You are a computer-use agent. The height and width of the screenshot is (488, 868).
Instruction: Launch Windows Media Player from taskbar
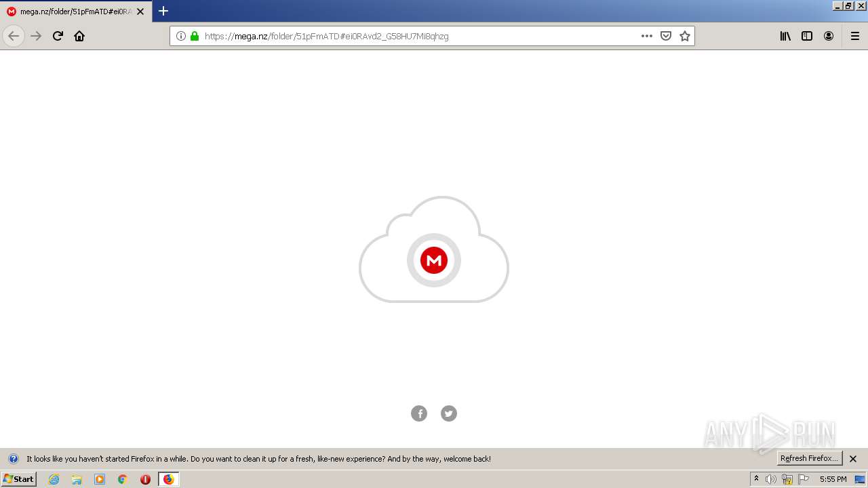(100, 479)
